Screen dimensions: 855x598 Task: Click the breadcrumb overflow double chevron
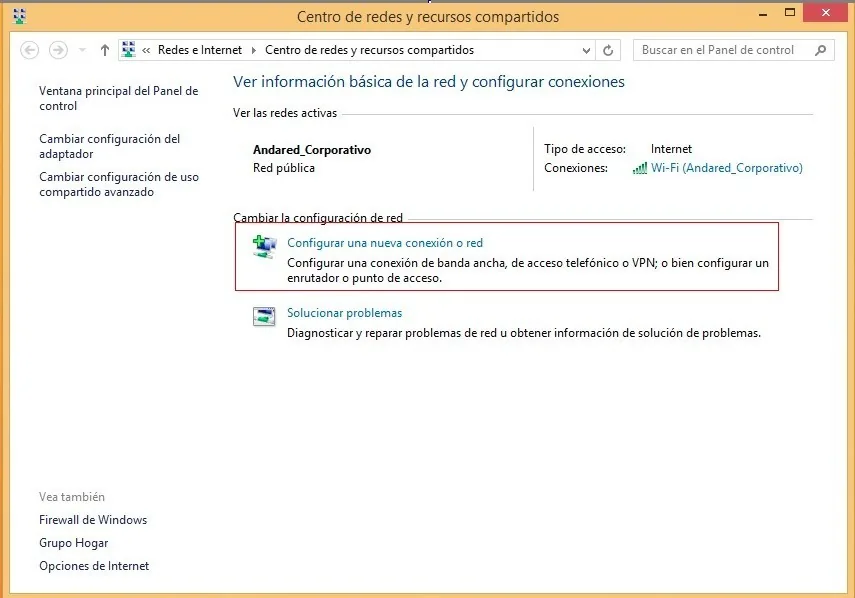coord(146,51)
